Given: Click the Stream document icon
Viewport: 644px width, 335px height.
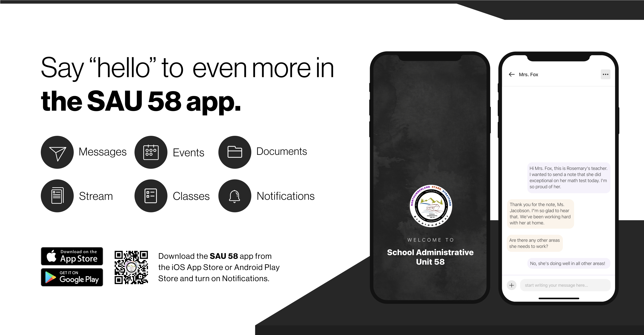Looking at the screenshot, I should point(57,196).
